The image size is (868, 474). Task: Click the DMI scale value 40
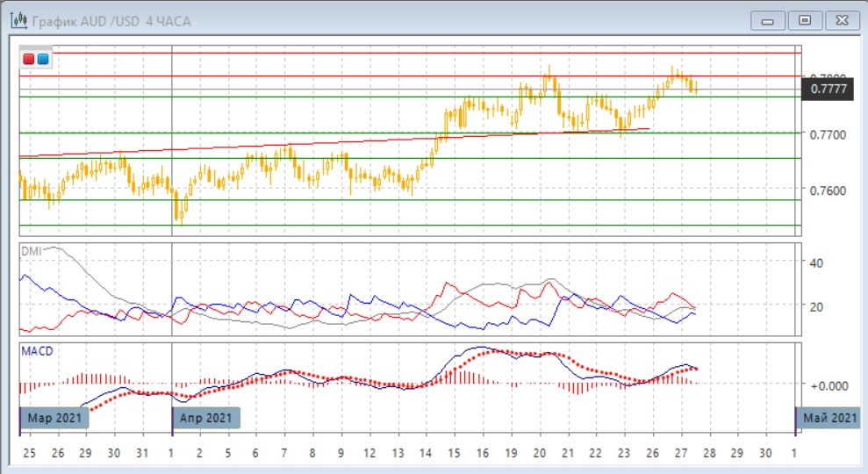[x=815, y=263]
